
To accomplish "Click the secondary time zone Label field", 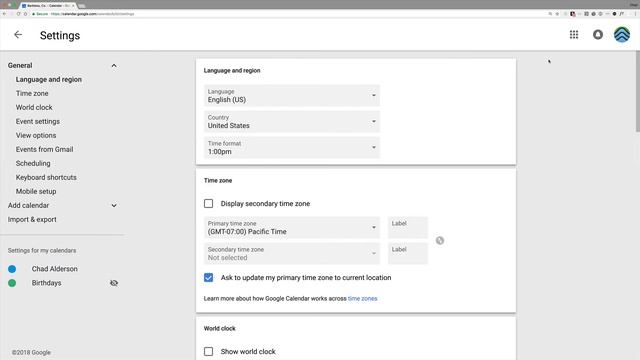I will click(408, 253).
